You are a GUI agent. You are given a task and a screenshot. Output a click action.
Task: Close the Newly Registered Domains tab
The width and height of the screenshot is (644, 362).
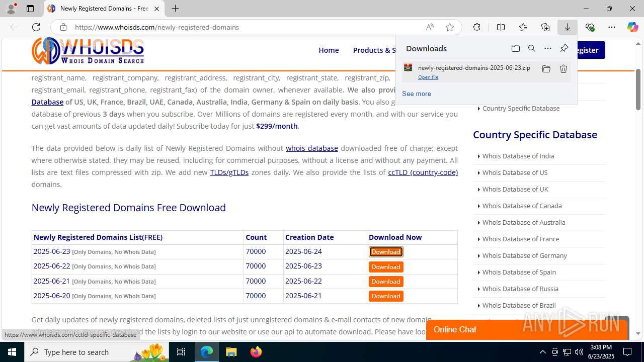[x=156, y=9]
